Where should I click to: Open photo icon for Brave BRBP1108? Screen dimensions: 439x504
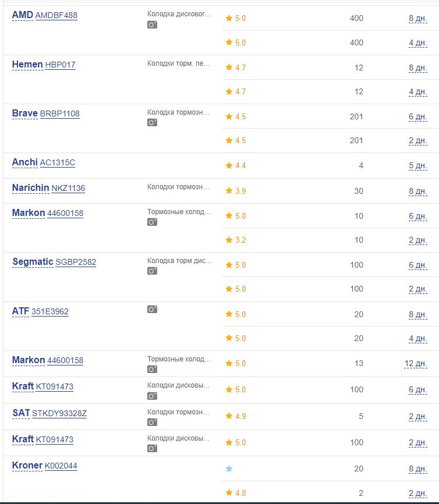pyautogui.click(x=152, y=122)
